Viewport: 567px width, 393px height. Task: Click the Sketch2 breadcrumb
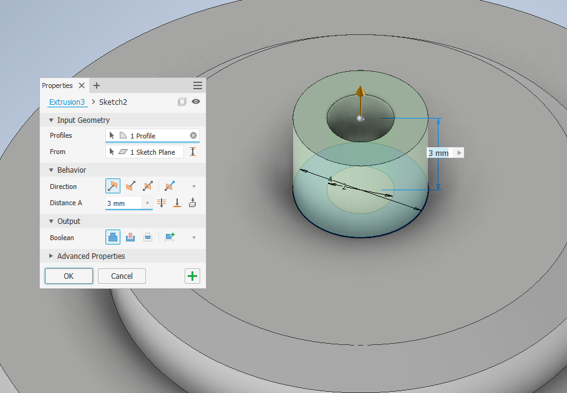pos(113,102)
